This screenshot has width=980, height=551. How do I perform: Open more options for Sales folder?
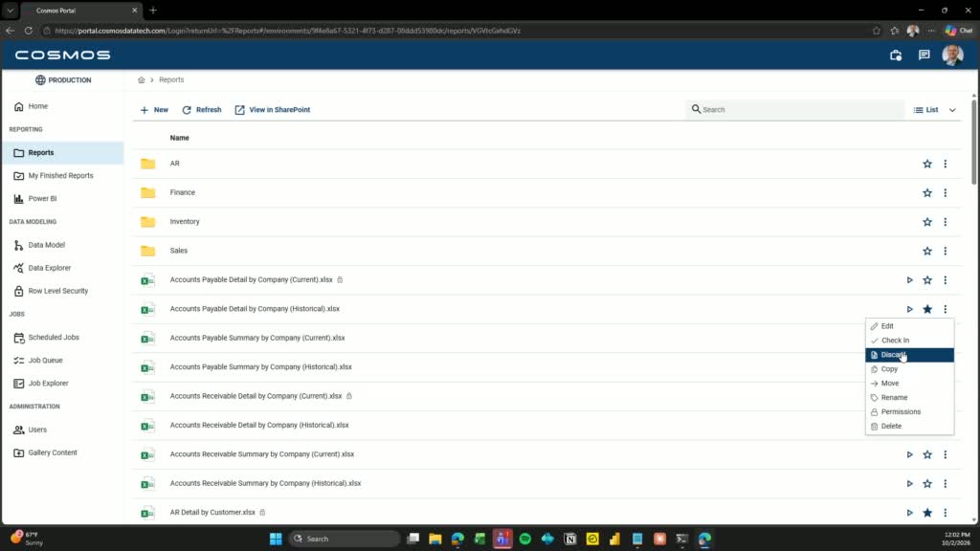pyautogui.click(x=945, y=252)
